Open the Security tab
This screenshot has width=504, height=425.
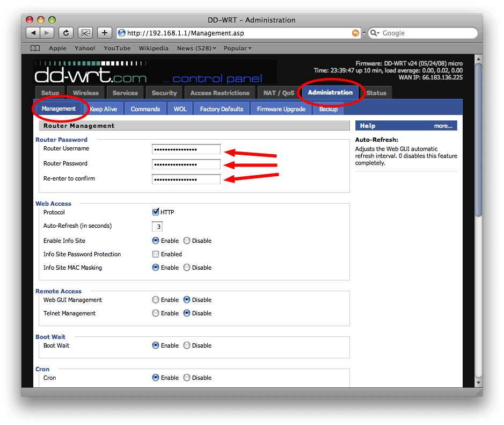(164, 92)
